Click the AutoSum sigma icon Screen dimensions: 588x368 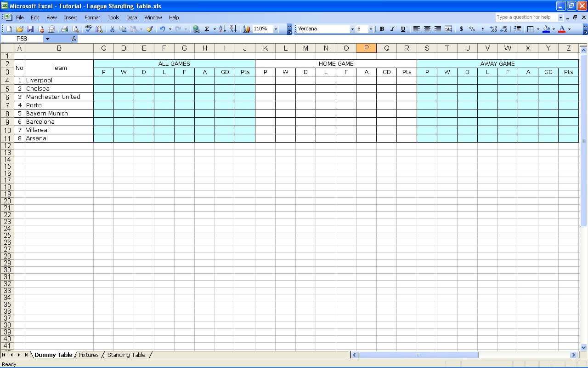point(207,29)
